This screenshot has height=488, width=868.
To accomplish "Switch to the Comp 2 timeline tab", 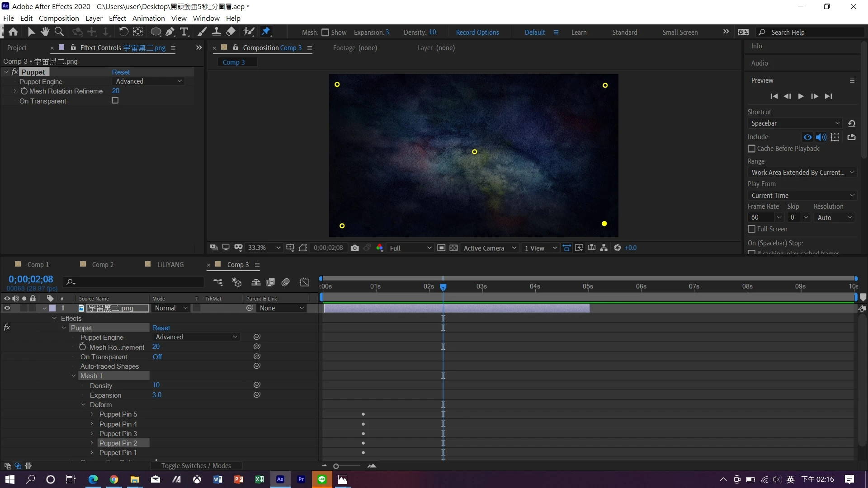I will pyautogui.click(x=103, y=265).
